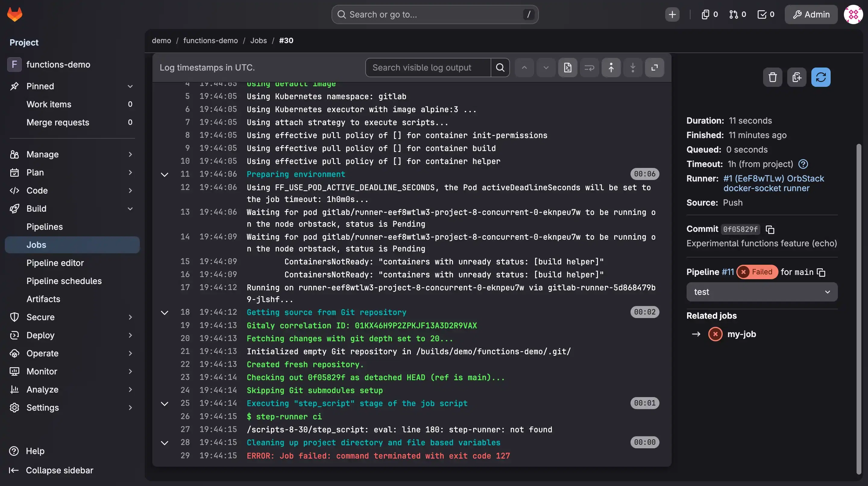
Task: Open the user avatar menu
Action: tap(853, 14)
